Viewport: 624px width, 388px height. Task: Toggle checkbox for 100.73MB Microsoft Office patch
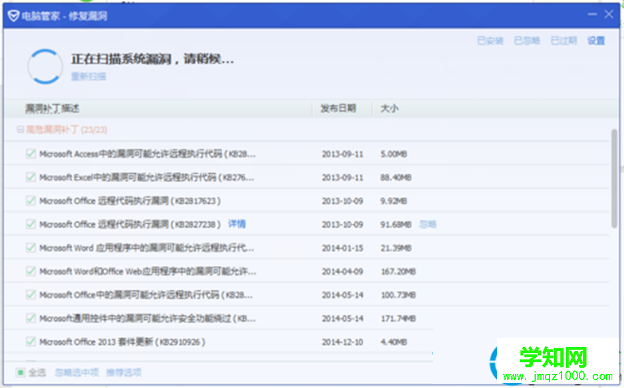[x=31, y=294]
